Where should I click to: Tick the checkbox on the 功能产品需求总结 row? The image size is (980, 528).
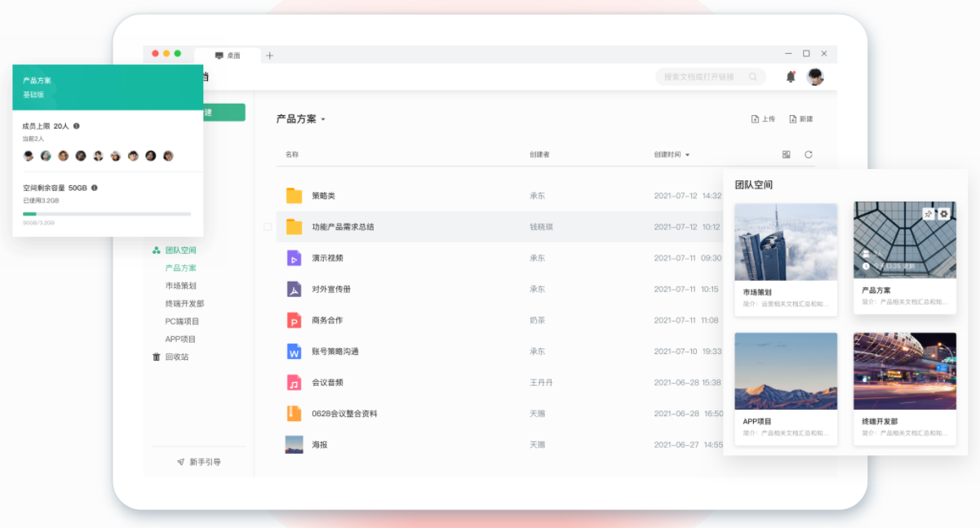point(268,227)
